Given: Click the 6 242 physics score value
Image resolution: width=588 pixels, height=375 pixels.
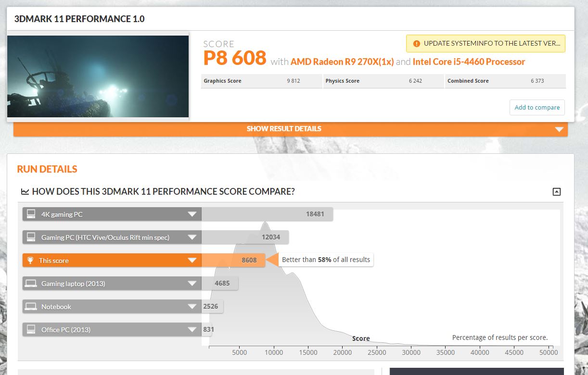Looking at the screenshot, I should pyautogui.click(x=415, y=81).
